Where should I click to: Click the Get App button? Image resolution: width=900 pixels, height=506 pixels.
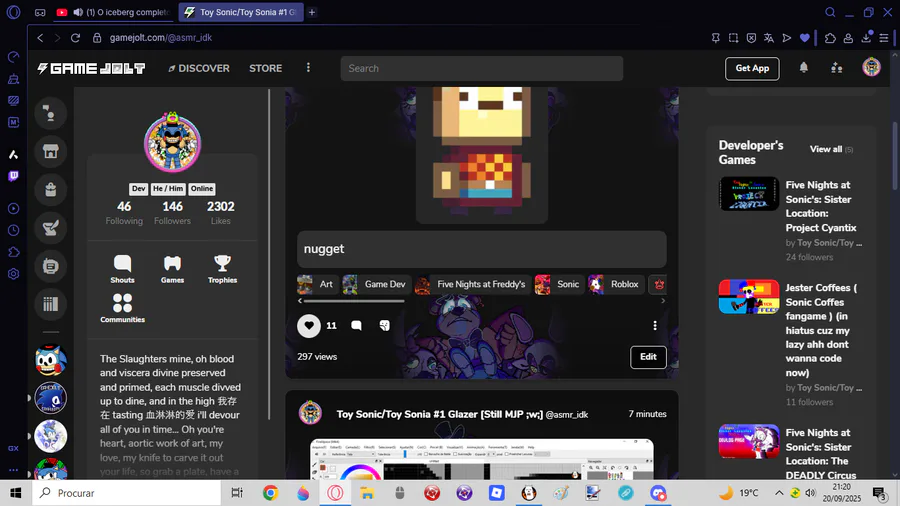point(752,68)
